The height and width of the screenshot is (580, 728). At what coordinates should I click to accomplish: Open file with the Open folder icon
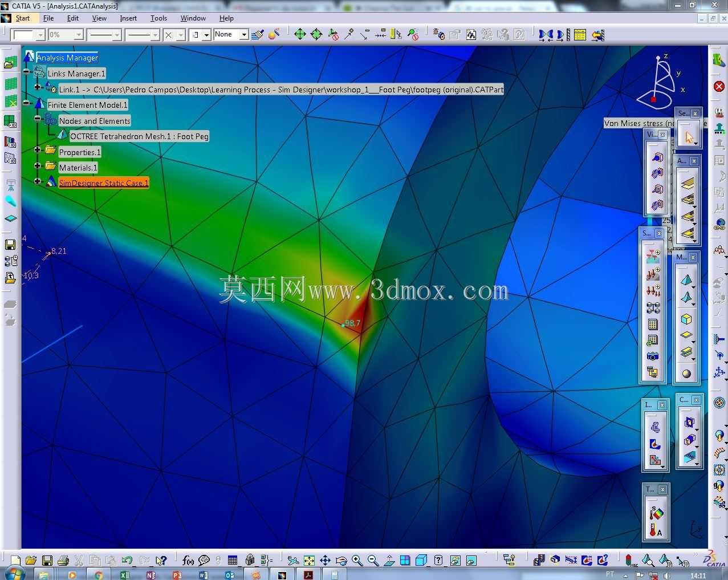31,561
